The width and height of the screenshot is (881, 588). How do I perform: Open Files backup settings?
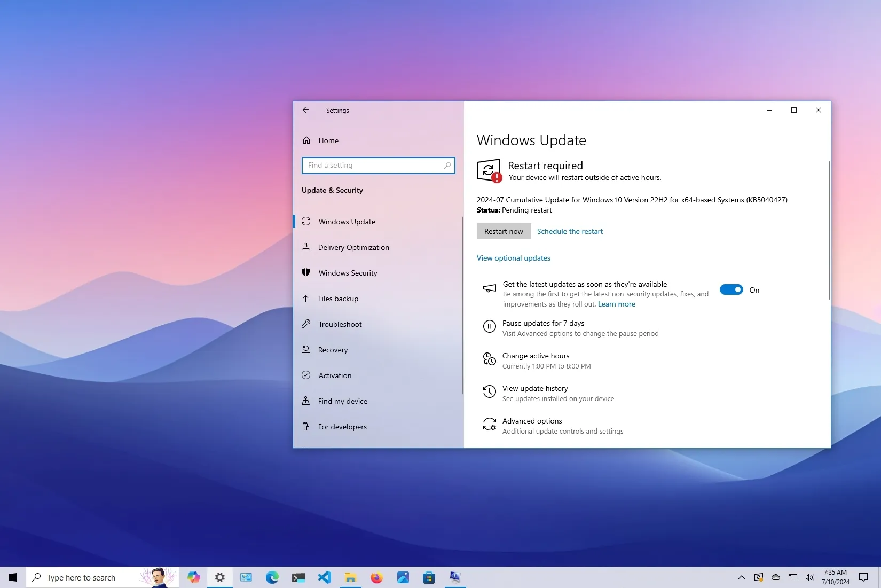[337, 298]
